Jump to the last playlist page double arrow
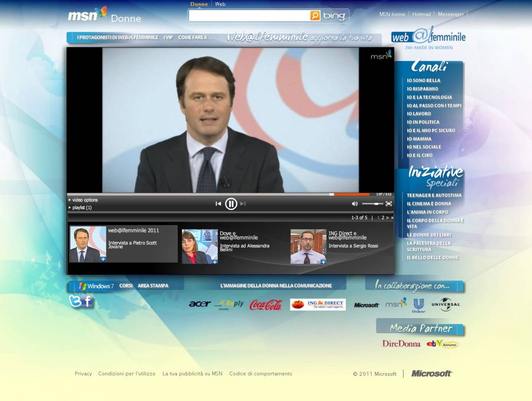Screen dimensions: 532x401 pyautogui.click(x=392, y=218)
